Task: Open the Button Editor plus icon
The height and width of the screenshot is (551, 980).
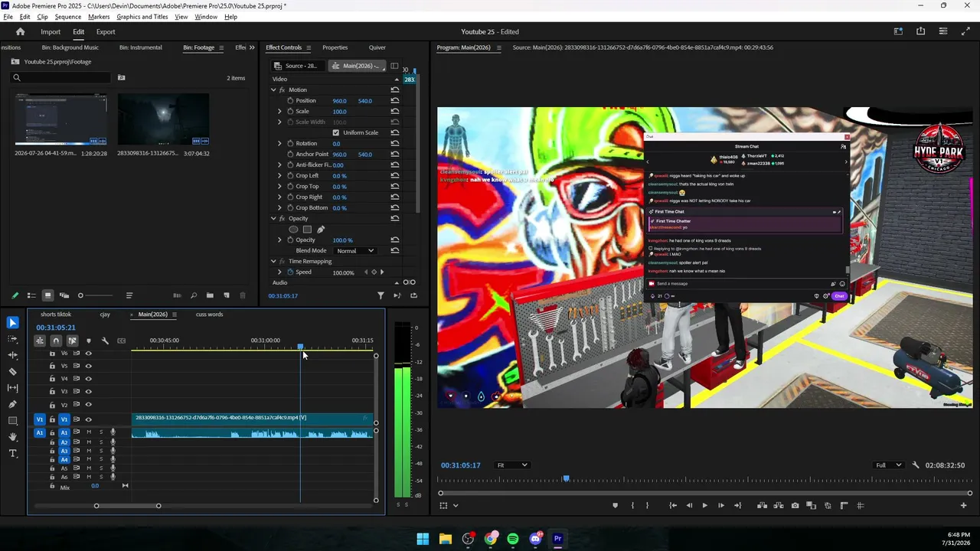Action: coord(963,505)
